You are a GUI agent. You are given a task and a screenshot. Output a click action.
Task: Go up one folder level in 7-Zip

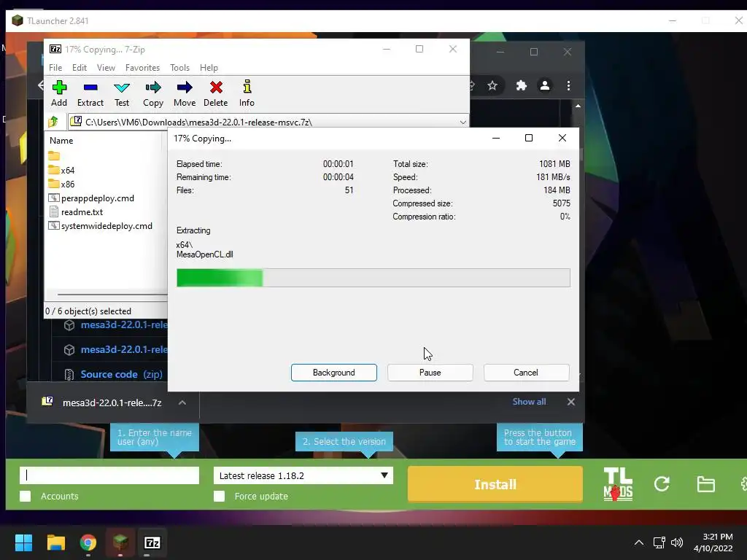[53, 122]
